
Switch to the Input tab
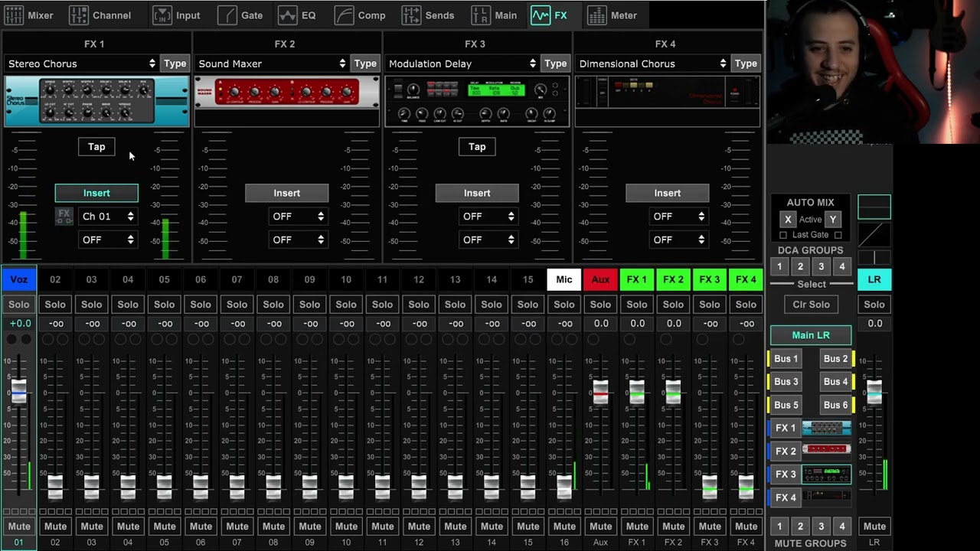point(177,15)
